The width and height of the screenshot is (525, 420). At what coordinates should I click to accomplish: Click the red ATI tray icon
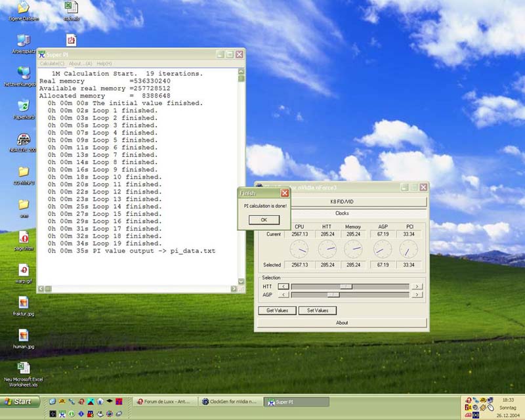click(x=468, y=415)
